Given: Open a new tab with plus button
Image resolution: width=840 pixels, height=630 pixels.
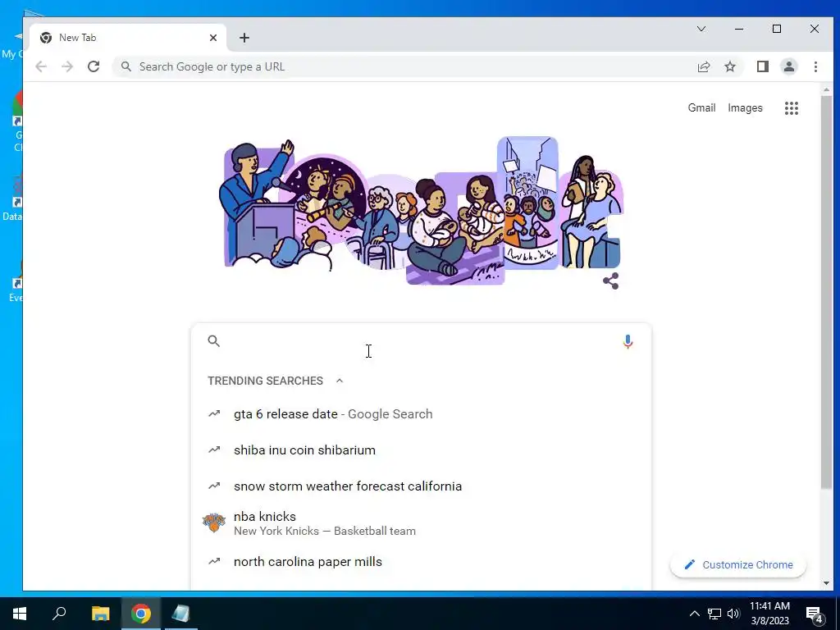Looking at the screenshot, I should pos(244,38).
